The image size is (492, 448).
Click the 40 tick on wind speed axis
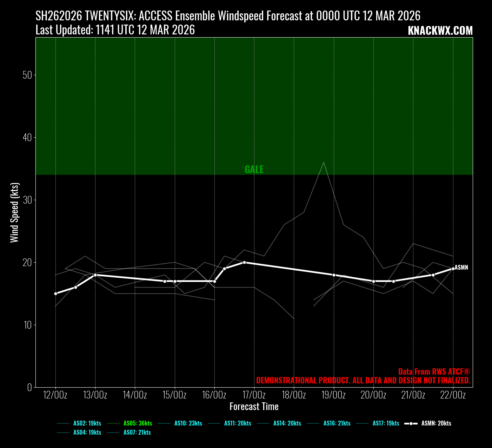pyautogui.click(x=27, y=138)
